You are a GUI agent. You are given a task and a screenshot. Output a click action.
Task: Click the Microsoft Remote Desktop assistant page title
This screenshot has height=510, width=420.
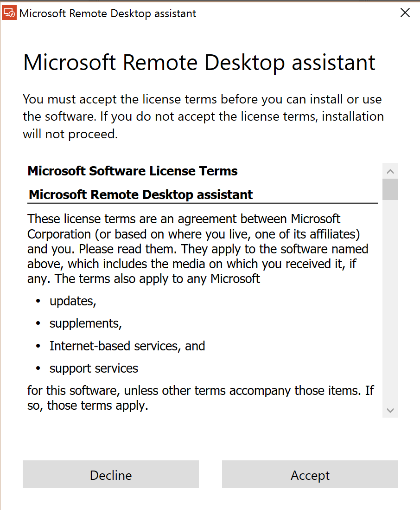tap(199, 63)
